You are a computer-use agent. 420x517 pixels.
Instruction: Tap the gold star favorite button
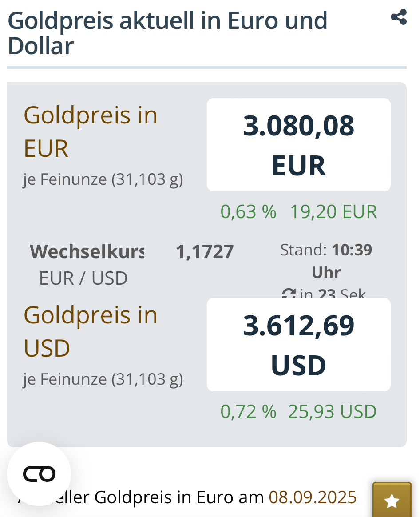click(392, 501)
